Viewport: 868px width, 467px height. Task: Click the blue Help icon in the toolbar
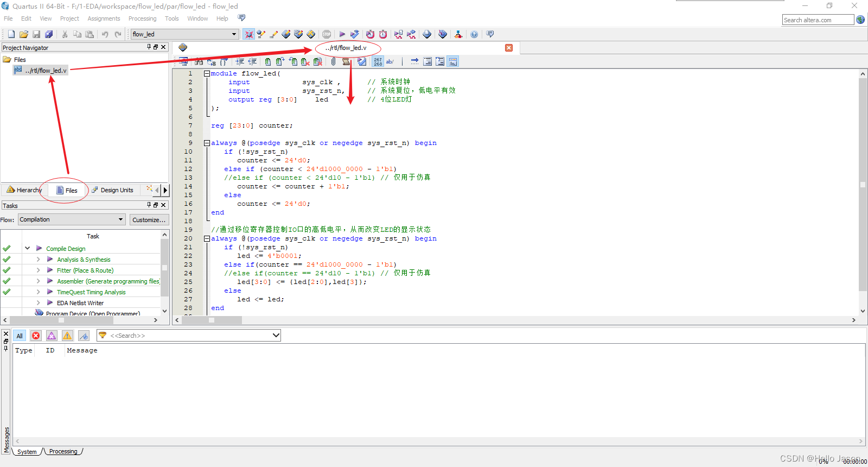point(474,34)
